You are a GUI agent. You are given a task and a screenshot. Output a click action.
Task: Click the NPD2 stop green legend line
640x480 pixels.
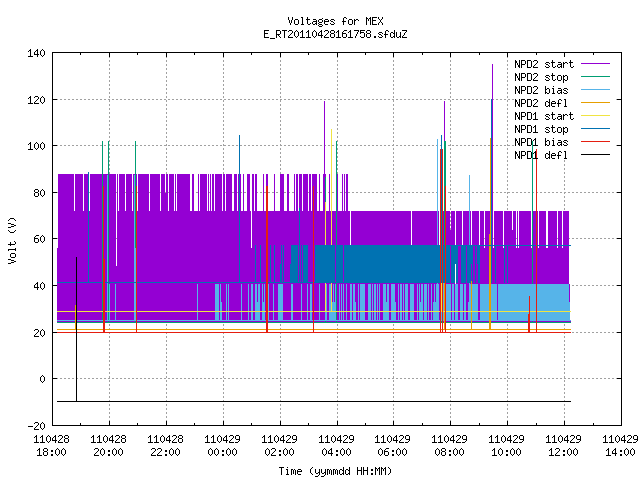595,77
